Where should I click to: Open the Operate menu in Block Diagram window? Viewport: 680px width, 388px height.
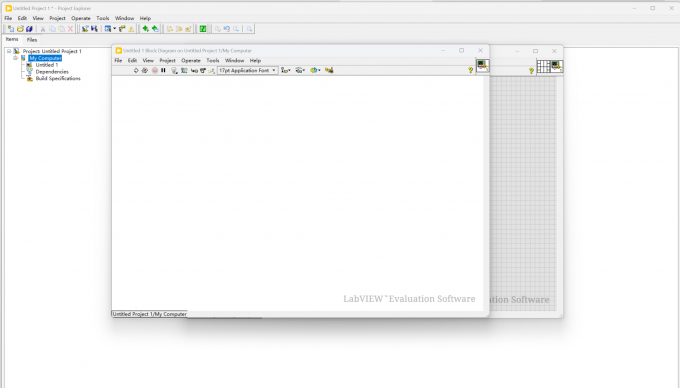(x=191, y=61)
